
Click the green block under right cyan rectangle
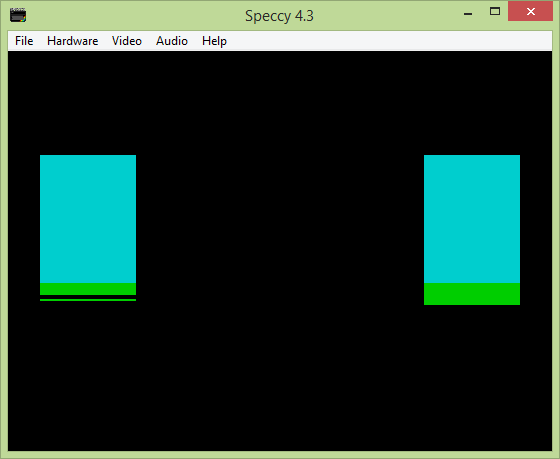[472, 294]
